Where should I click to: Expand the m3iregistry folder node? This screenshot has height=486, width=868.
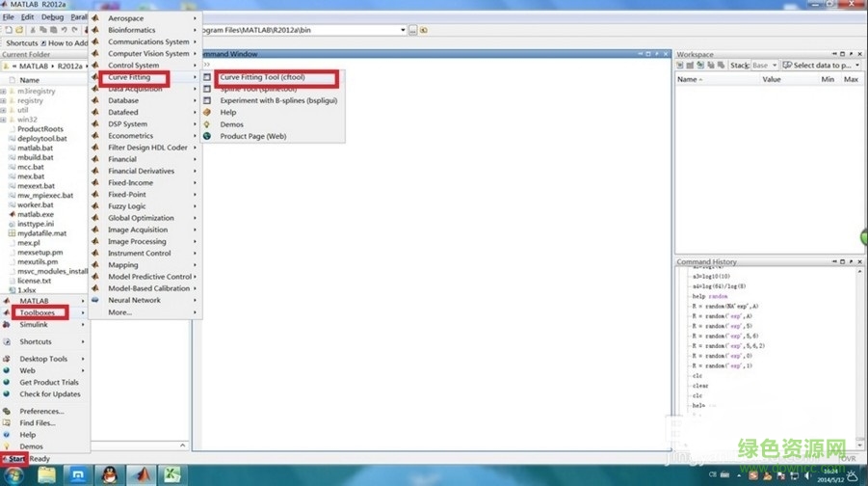pyautogui.click(x=3, y=91)
